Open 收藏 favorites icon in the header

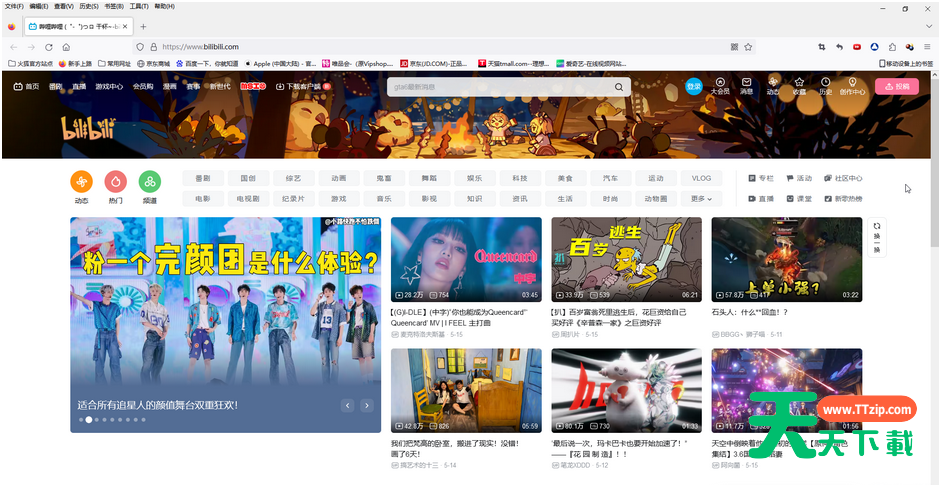pos(799,86)
